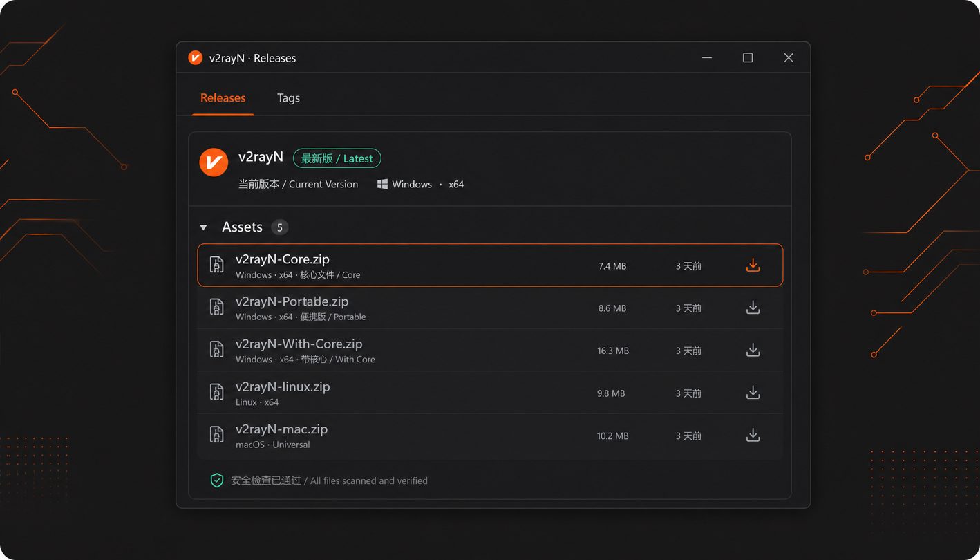Viewport: 980px width, 560px height.
Task: Click the v2rayN release title
Action: (x=261, y=157)
